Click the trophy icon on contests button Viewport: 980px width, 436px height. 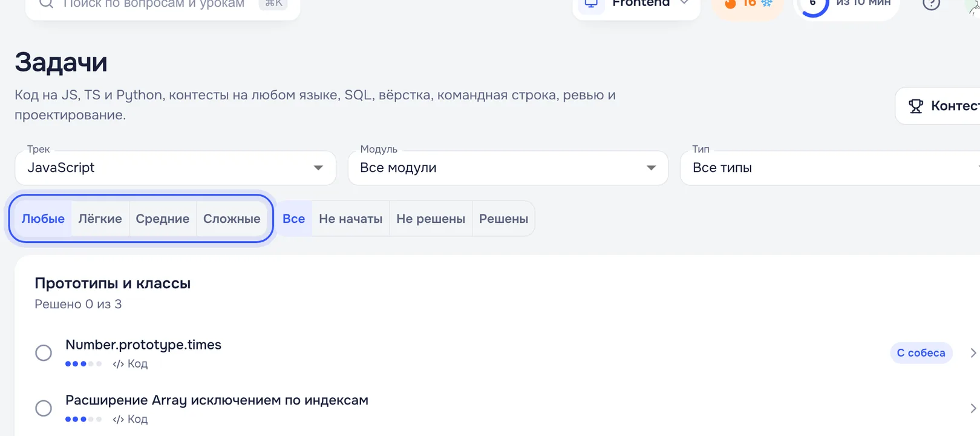click(916, 107)
